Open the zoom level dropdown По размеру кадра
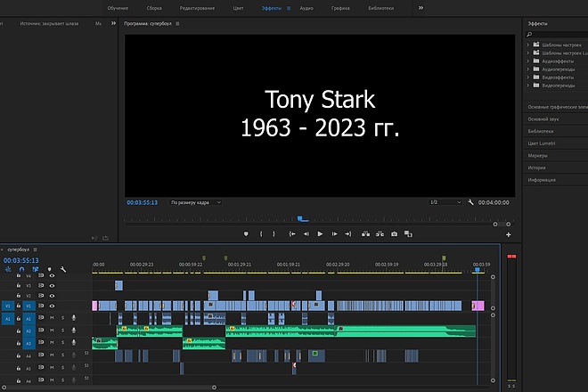The height and width of the screenshot is (392, 588). point(195,202)
